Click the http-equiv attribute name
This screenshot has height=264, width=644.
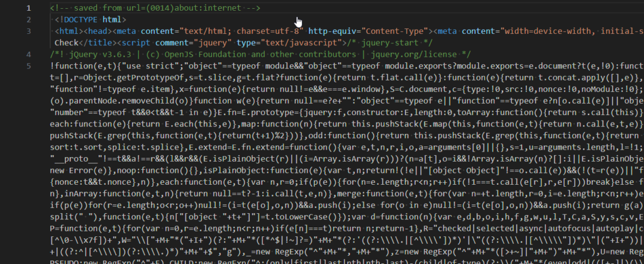coord(334,31)
